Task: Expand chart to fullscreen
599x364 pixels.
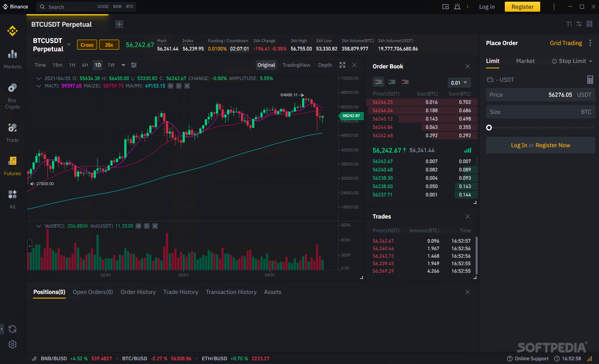Action: pos(342,65)
